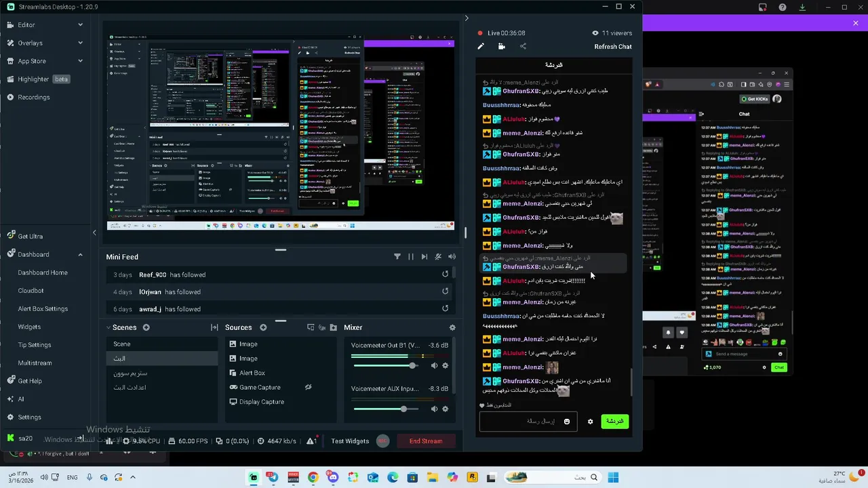Click the End Stream button

click(426, 441)
